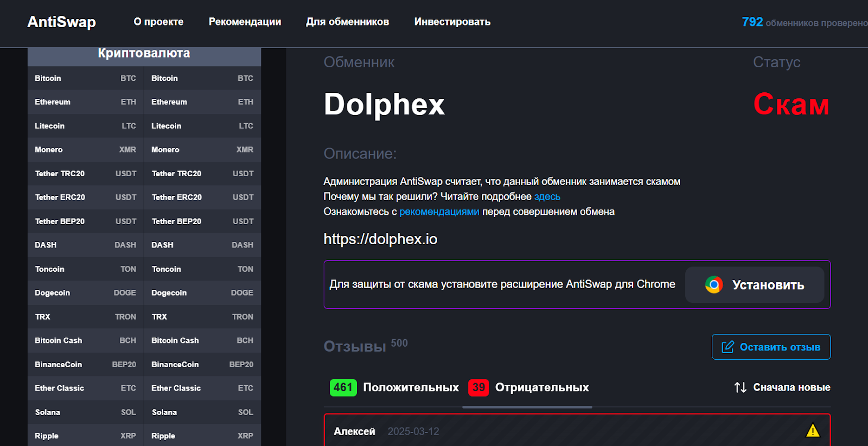Choose Tether BEP20 in the left column
The height and width of the screenshot is (446, 868).
[85, 221]
